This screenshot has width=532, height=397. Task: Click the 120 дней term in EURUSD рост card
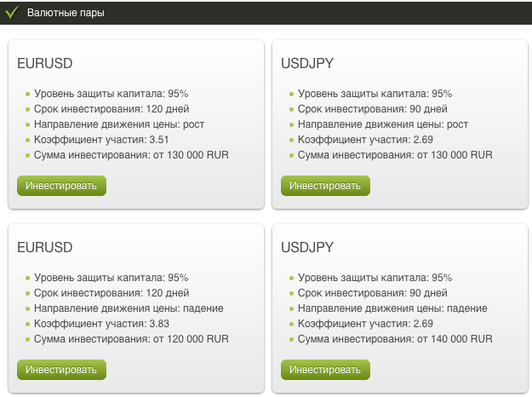(168, 109)
